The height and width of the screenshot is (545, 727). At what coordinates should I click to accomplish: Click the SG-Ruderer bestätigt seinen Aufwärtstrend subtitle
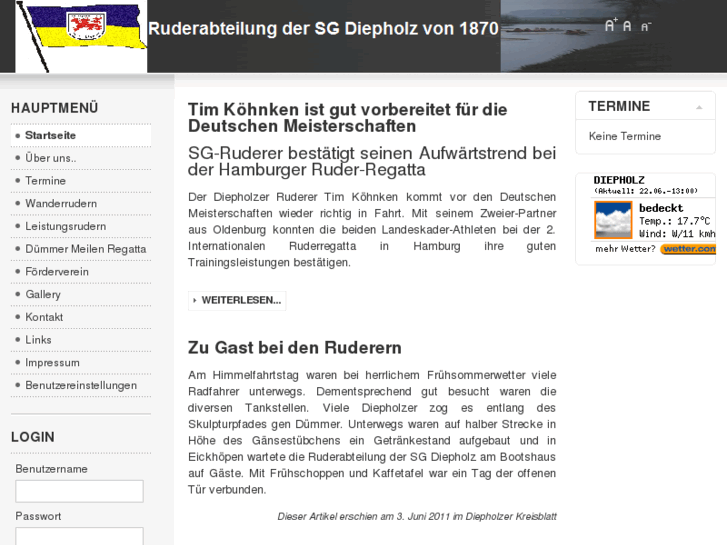point(372,161)
